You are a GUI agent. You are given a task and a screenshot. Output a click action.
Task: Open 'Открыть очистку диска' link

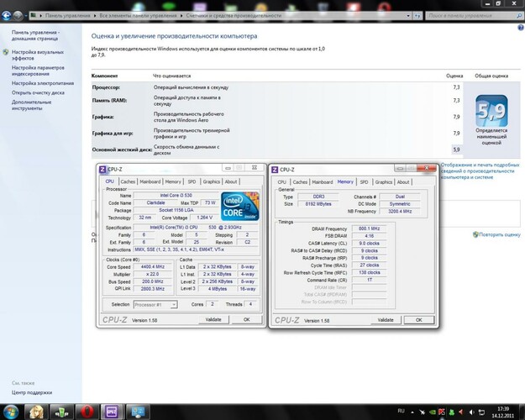pos(38,92)
